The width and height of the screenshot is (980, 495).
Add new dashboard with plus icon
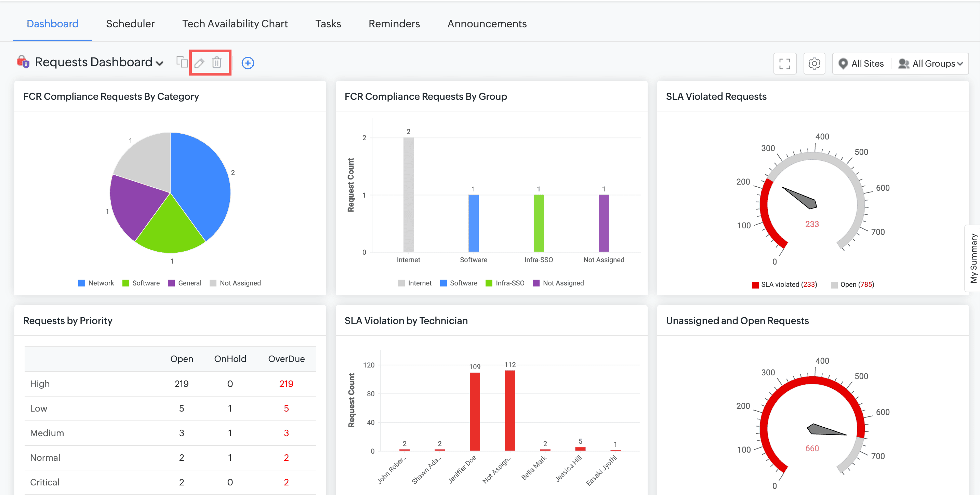248,63
